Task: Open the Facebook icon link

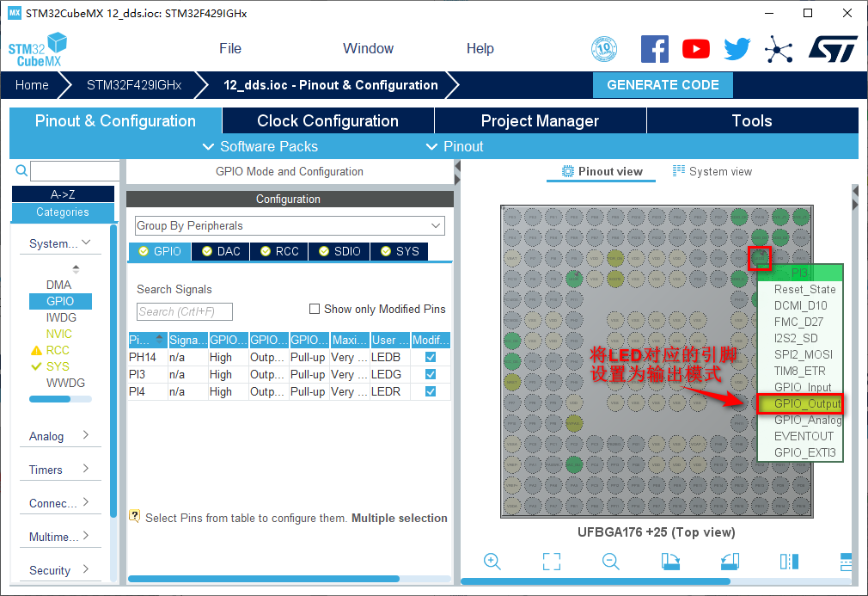Action: 655,49
